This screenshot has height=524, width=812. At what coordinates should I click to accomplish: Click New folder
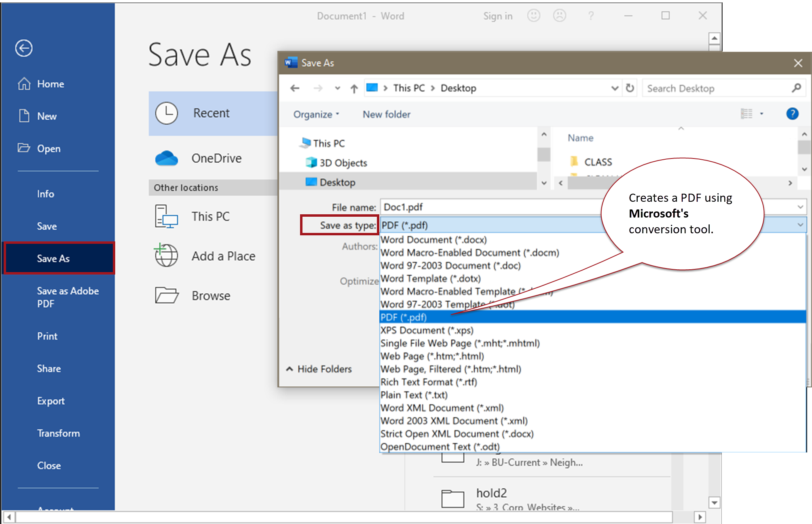(386, 114)
